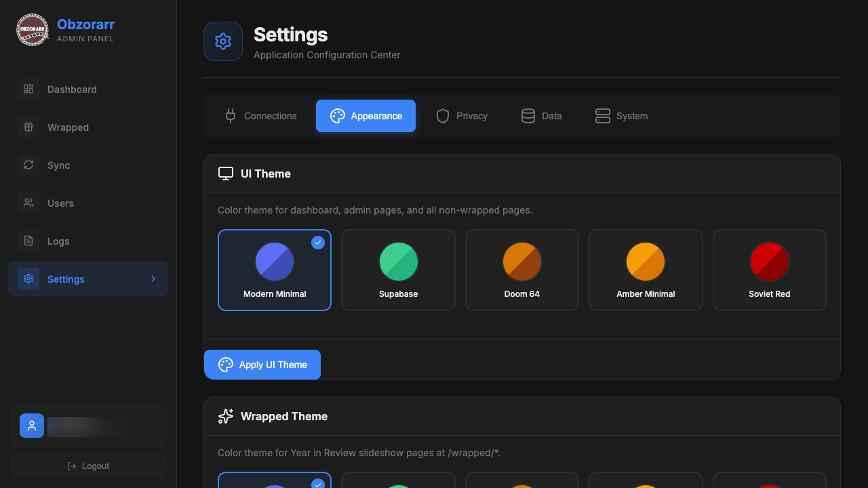The height and width of the screenshot is (488, 868).
Task: Click the Settings gear icon in sidebar
Action: tap(28, 279)
